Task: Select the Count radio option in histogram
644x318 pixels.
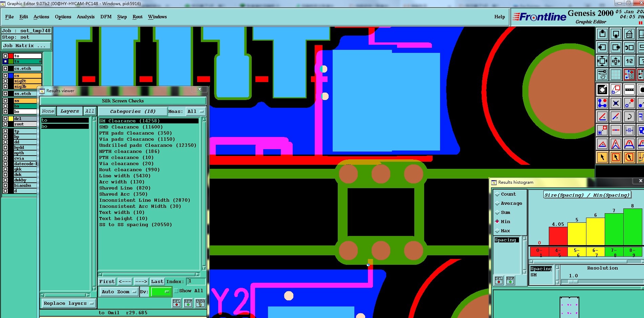Action: point(497,194)
